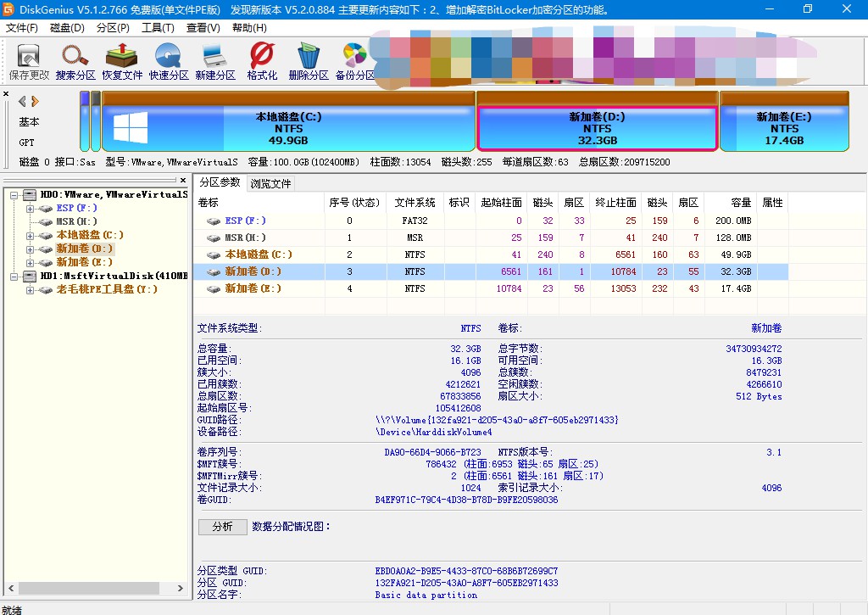Open the 工具(T) menu
868x615 pixels.
click(158, 28)
